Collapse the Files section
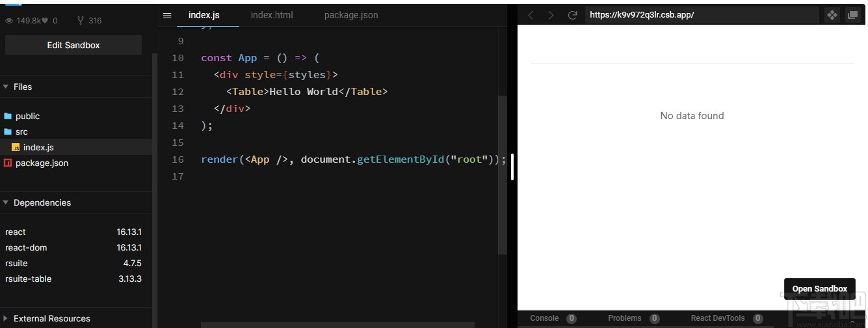Viewport: 868px width, 328px height. 6,87
